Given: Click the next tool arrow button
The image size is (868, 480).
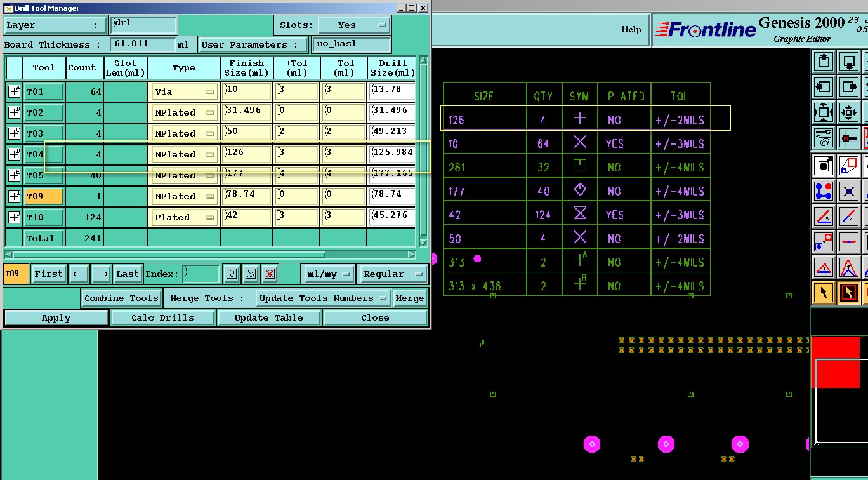Looking at the screenshot, I should 102,274.
